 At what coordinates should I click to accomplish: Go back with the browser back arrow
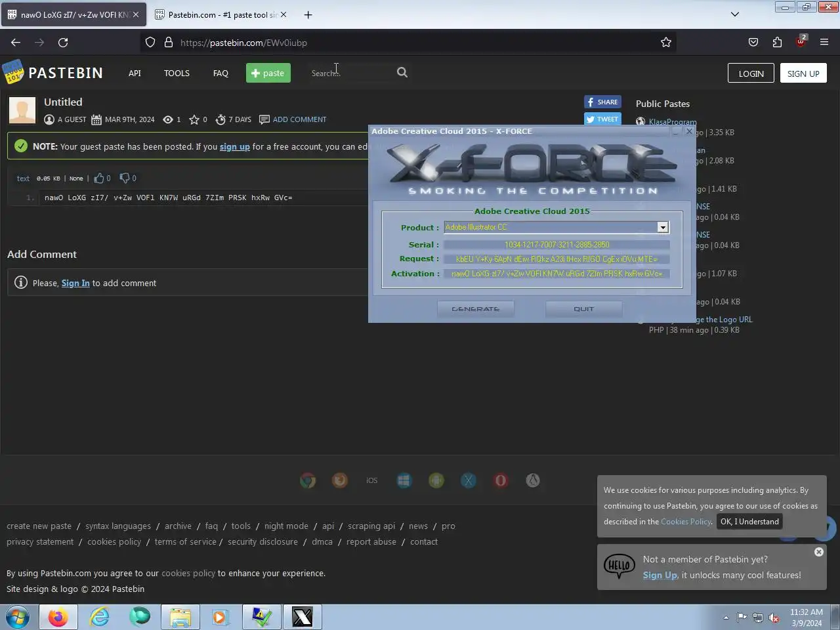pos(16,43)
